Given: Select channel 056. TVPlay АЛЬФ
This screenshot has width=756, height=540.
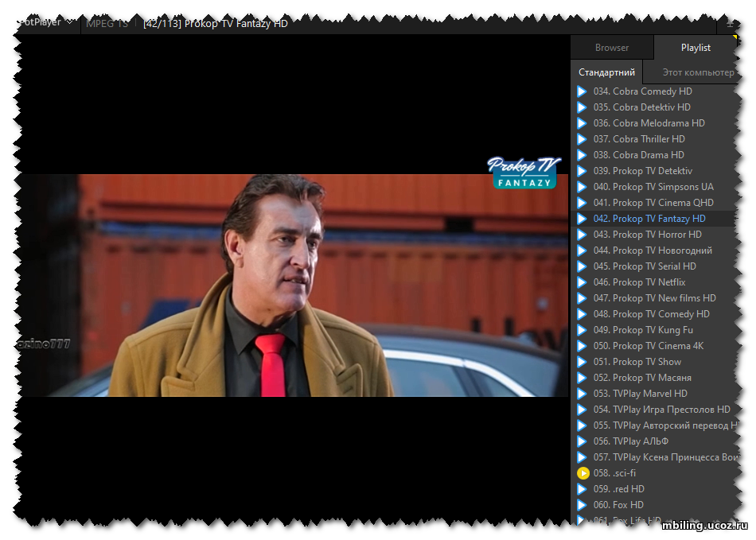Looking at the screenshot, I should [630, 441].
